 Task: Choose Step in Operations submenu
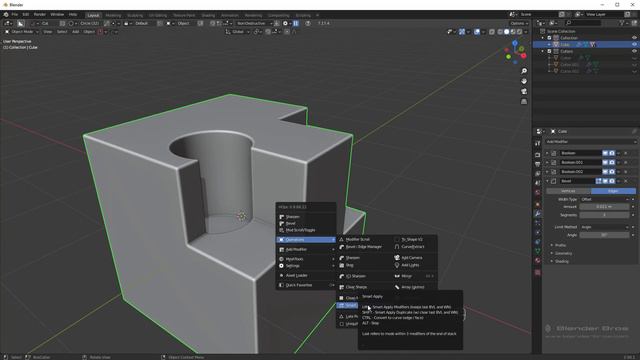[x=350, y=265]
